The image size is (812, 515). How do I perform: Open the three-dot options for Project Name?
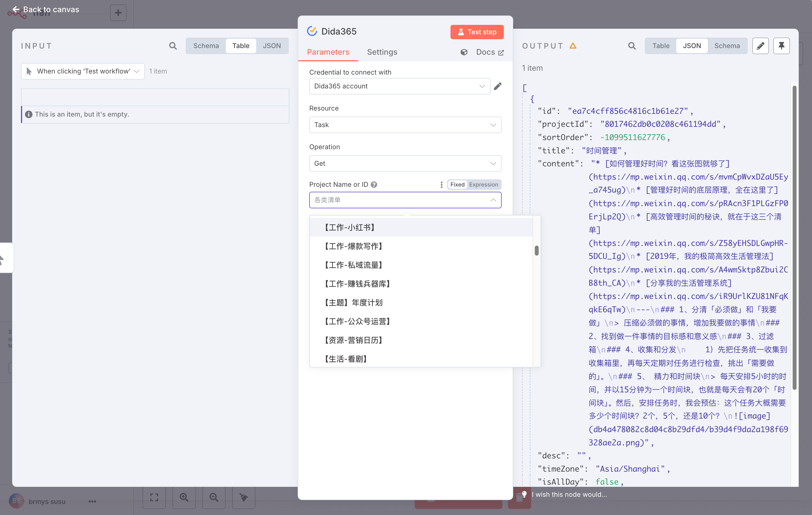click(x=441, y=184)
